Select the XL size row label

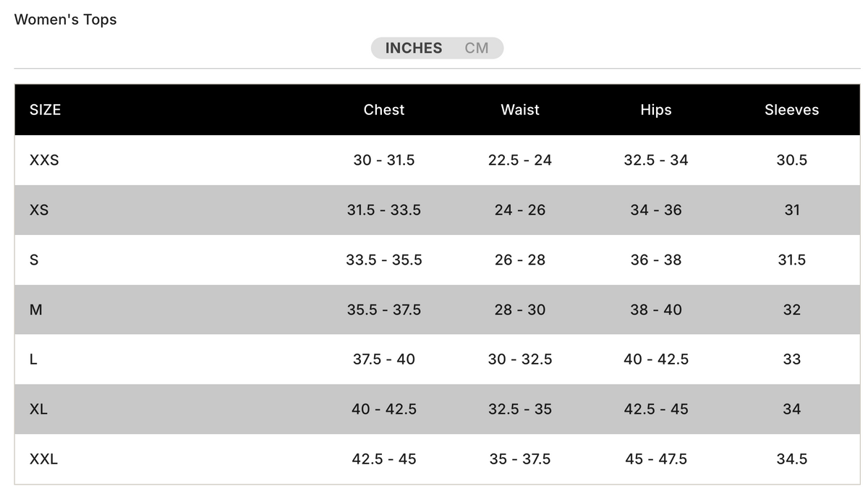coord(38,409)
